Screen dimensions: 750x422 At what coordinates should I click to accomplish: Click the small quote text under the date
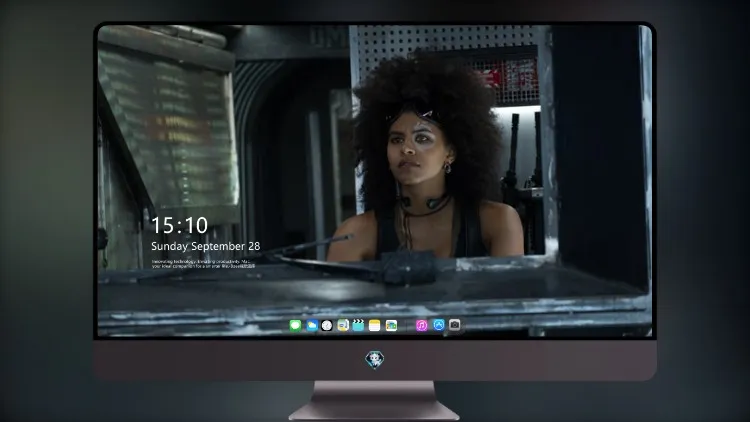click(201, 264)
